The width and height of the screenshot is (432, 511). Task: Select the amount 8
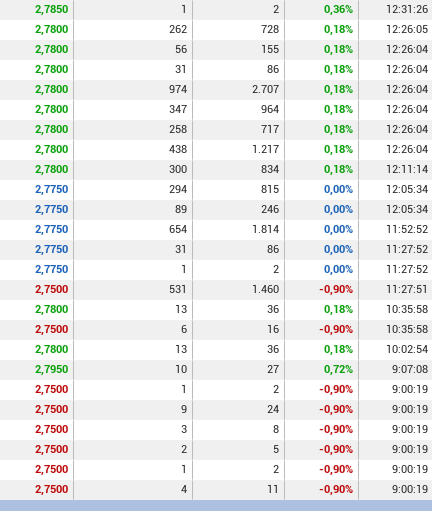pos(276,429)
